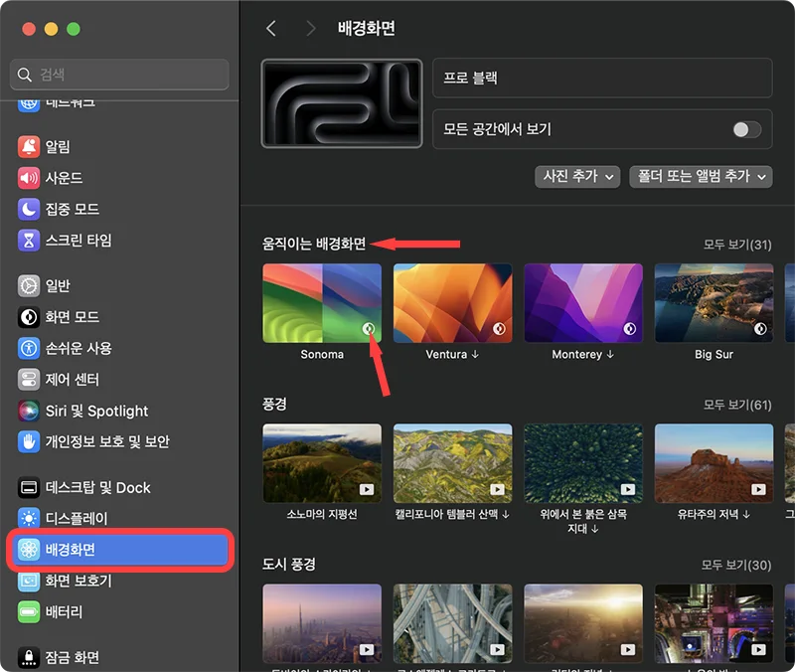Click 위에서 본 붉은 삼목 지대 label

point(583,521)
